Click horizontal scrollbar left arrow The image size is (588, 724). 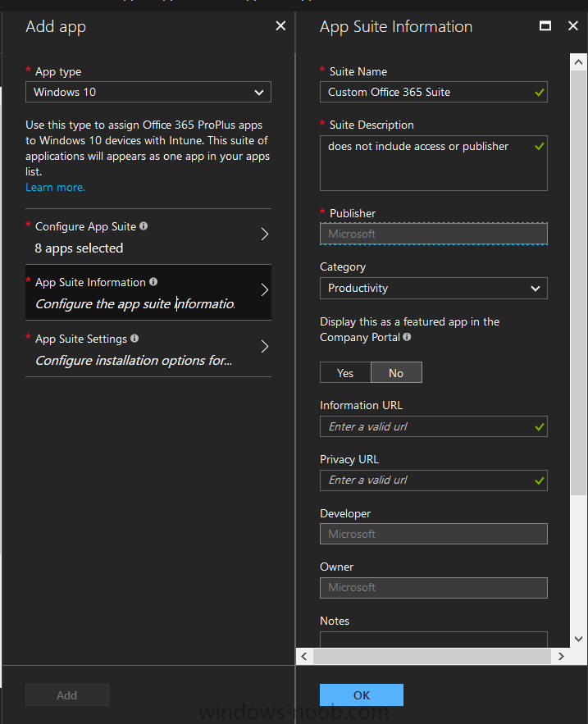point(304,656)
